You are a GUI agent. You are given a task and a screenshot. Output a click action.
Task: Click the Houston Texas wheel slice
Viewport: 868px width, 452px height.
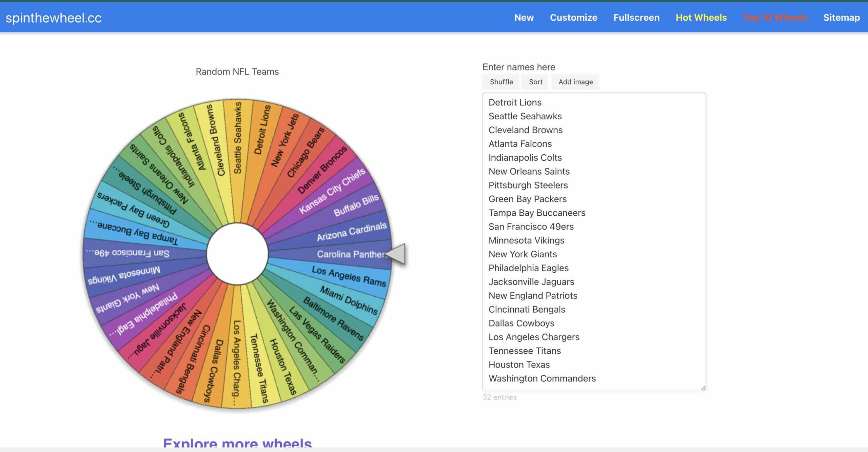pyautogui.click(x=283, y=367)
